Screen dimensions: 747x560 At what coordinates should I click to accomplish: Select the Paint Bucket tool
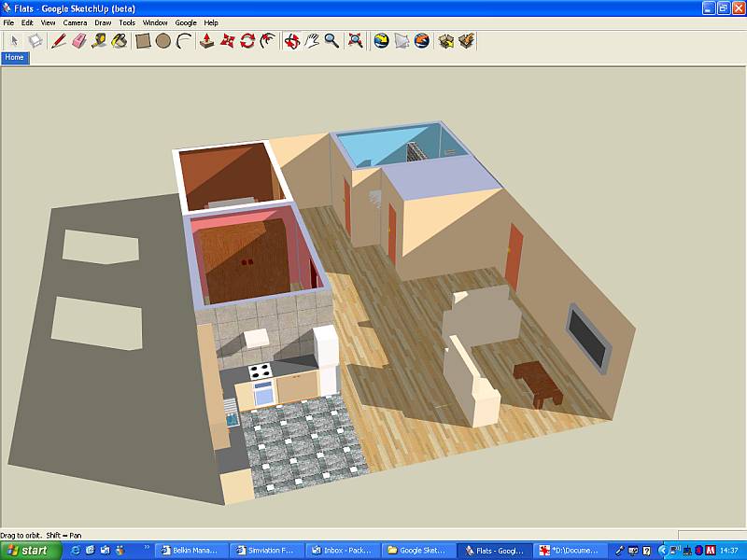120,41
